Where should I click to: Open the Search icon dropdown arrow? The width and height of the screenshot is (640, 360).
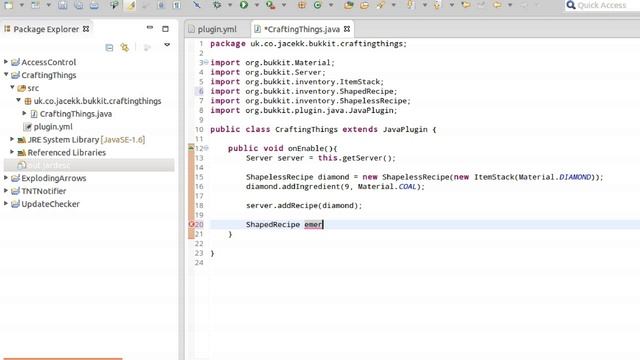pos(393,5)
